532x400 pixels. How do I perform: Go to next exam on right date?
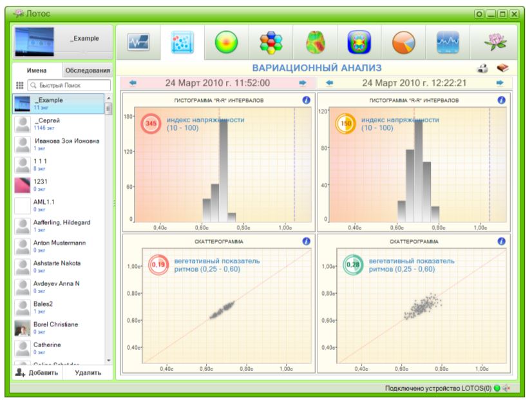point(499,83)
